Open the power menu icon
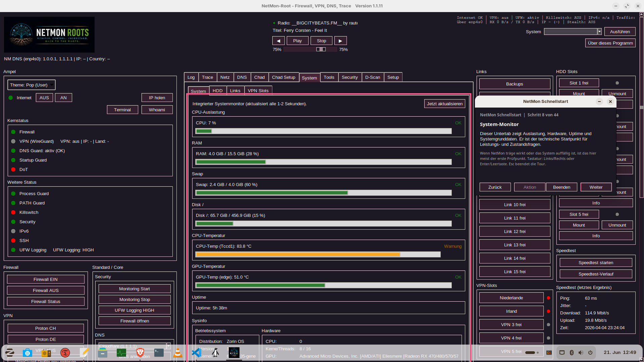644x362 pixels. point(590,352)
